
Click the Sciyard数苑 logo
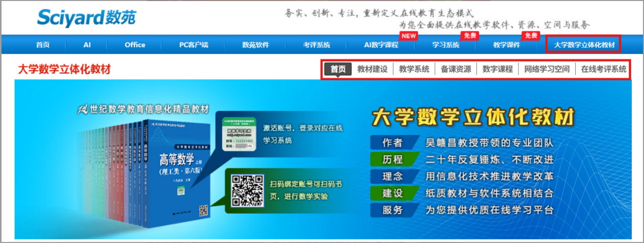(86, 18)
